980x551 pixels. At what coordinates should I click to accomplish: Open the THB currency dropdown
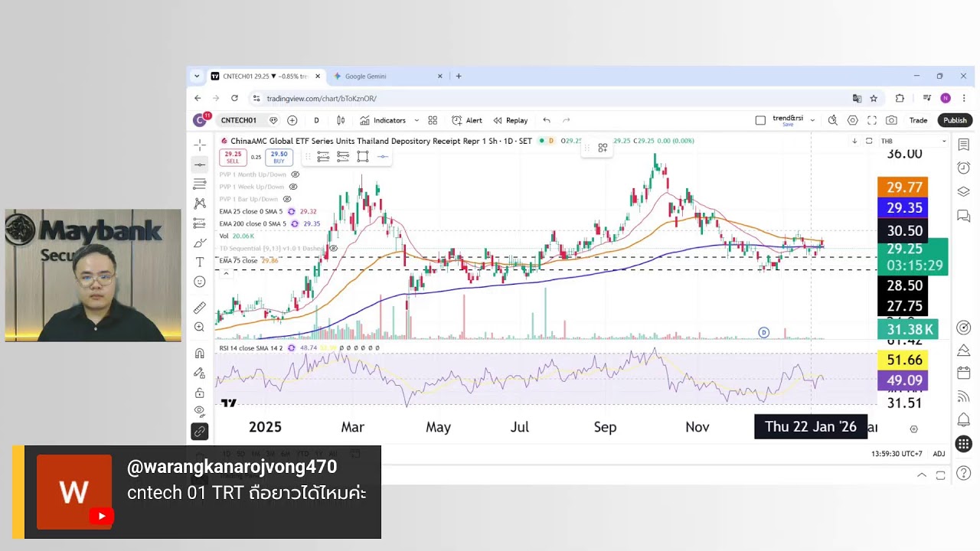(x=913, y=141)
